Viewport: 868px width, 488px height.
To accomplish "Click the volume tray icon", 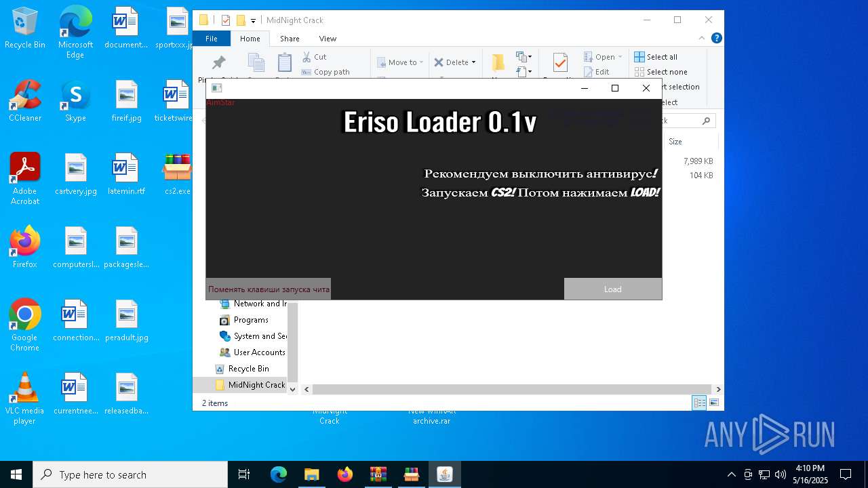I will [780, 474].
